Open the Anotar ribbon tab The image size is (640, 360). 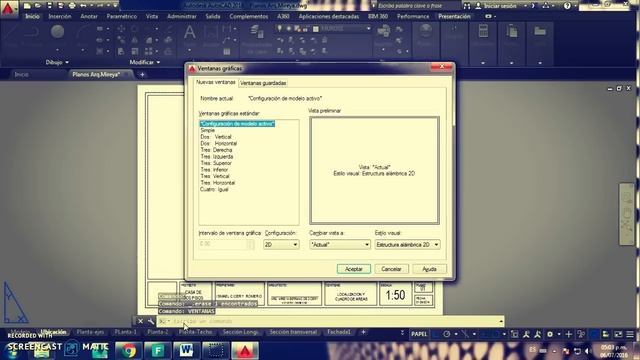pos(89,16)
